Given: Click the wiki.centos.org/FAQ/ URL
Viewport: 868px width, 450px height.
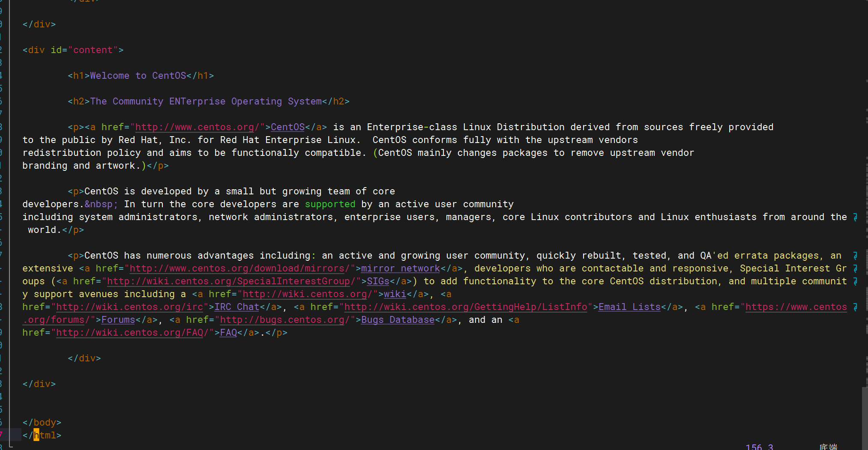Looking at the screenshot, I should click(132, 333).
